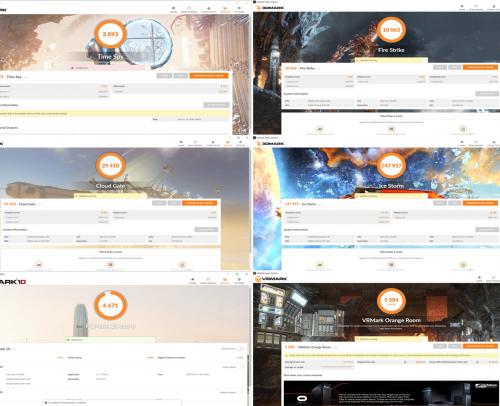The image size is (500, 406).
Task: Toggle the bottom settings switch in PCMark 10
Action: [240, 392]
